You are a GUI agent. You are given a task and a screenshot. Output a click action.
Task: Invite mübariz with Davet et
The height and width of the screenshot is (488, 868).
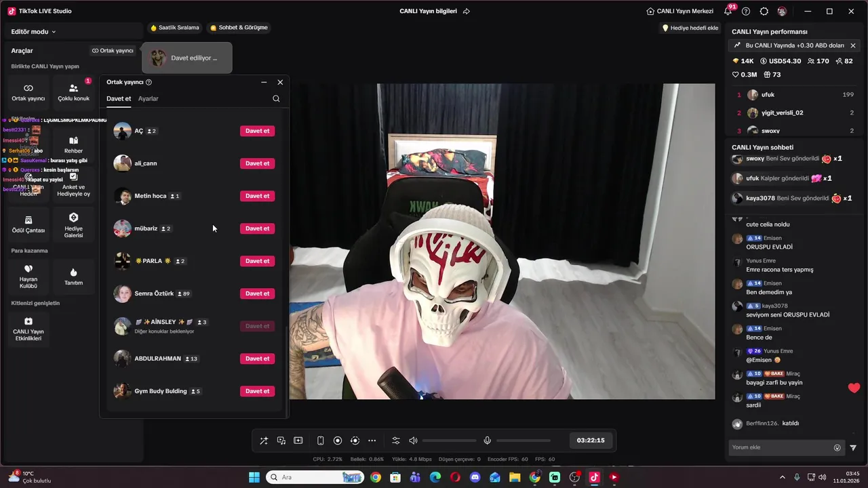[257, 228]
